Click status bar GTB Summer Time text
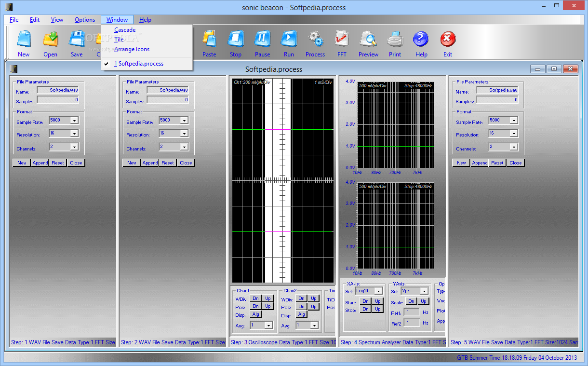Image resolution: width=588 pixels, height=366 pixels. [x=517, y=358]
